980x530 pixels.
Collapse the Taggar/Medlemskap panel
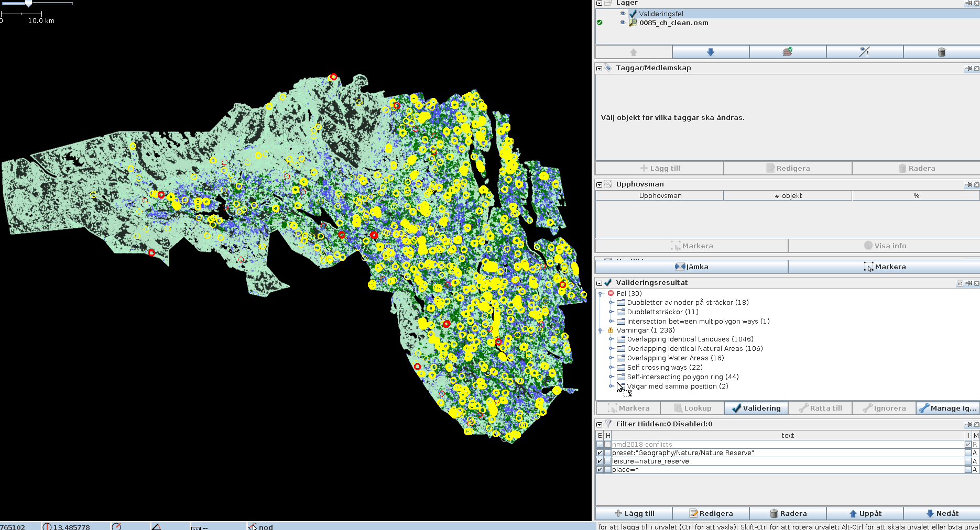pyautogui.click(x=600, y=68)
